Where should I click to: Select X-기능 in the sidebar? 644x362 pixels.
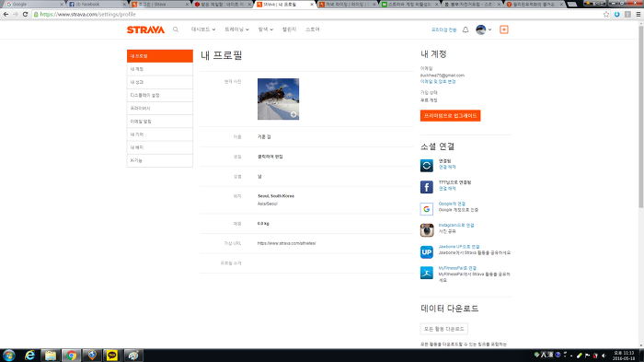pos(160,160)
